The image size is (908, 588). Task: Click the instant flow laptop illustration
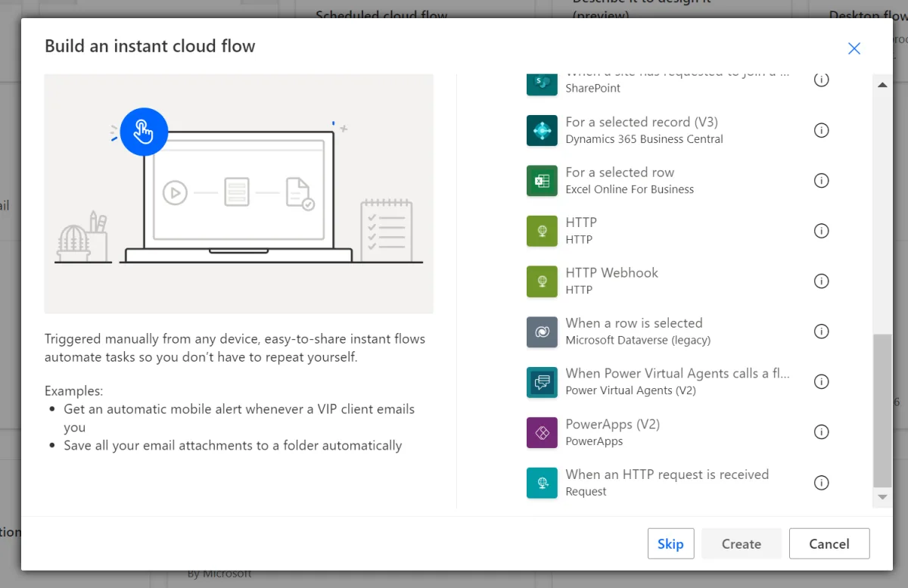239,194
